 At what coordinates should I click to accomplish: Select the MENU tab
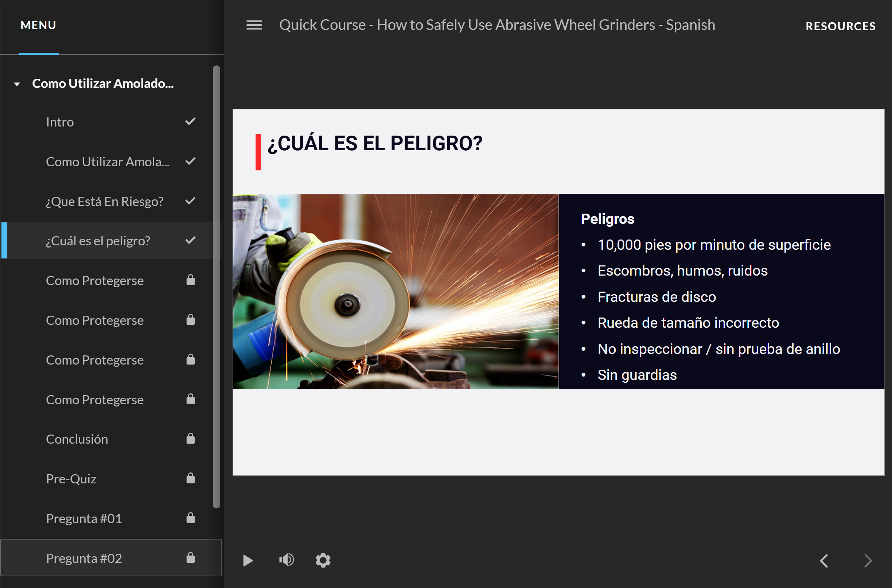pyautogui.click(x=39, y=25)
